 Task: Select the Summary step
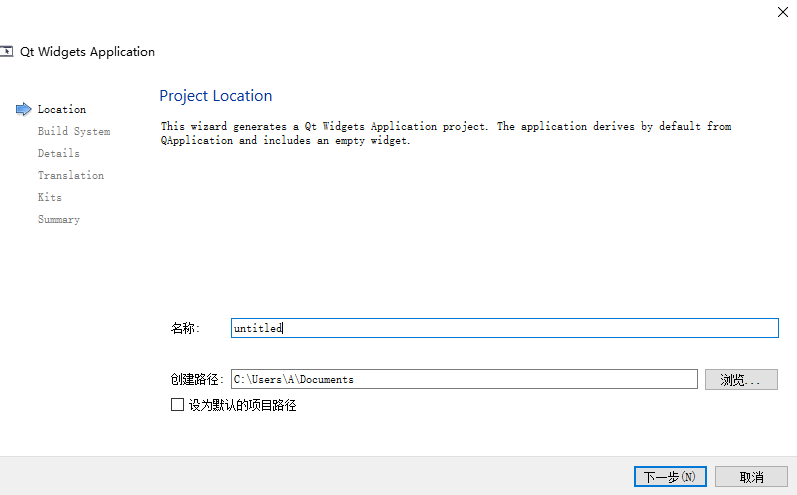click(58, 219)
